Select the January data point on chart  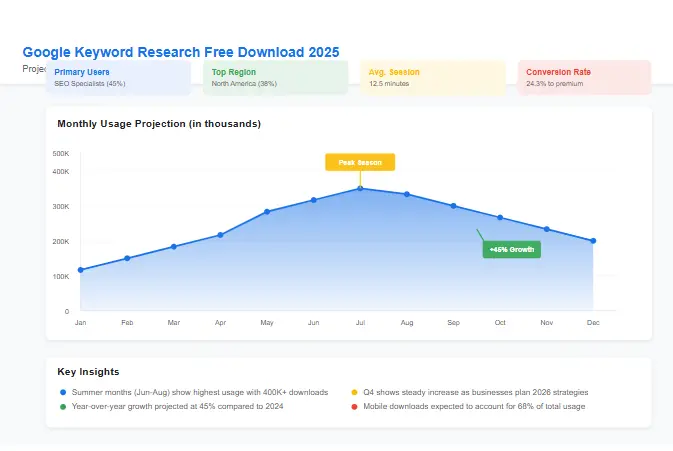point(80,270)
